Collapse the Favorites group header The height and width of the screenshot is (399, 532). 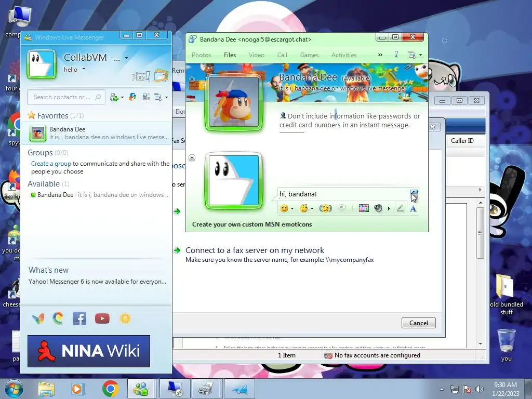coord(56,116)
